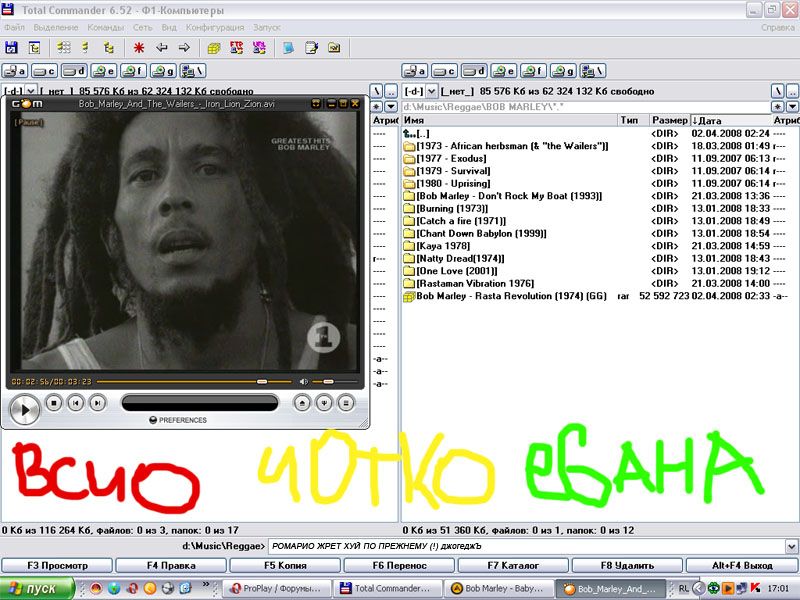The image size is (800, 600).
Task: Open network neighborhood in left drive bar
Action: tap(193, 71)
